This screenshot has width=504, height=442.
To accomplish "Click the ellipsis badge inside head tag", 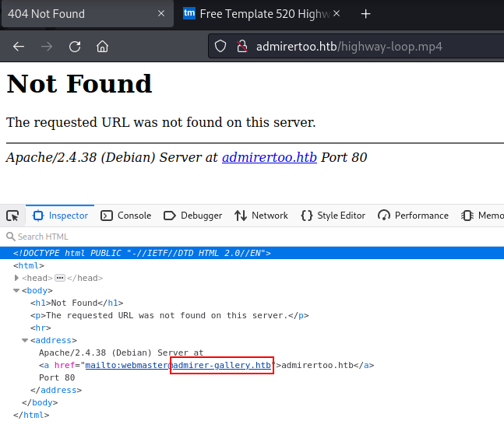I will [59, 278].
